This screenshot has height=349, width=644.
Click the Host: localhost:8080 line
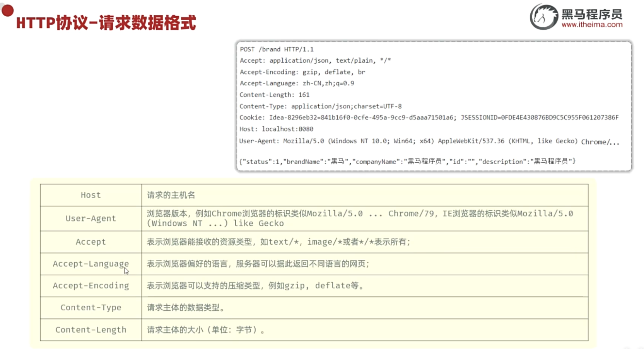pos(276,129)
